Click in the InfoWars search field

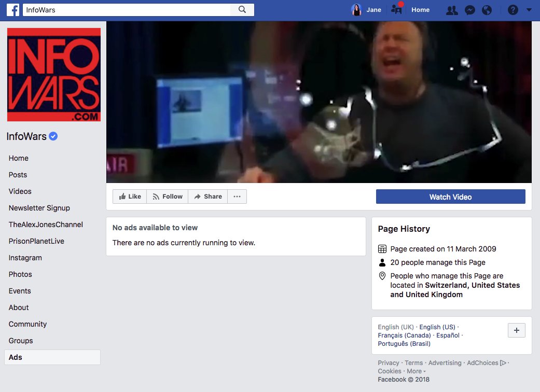click(x=127, y=10)
